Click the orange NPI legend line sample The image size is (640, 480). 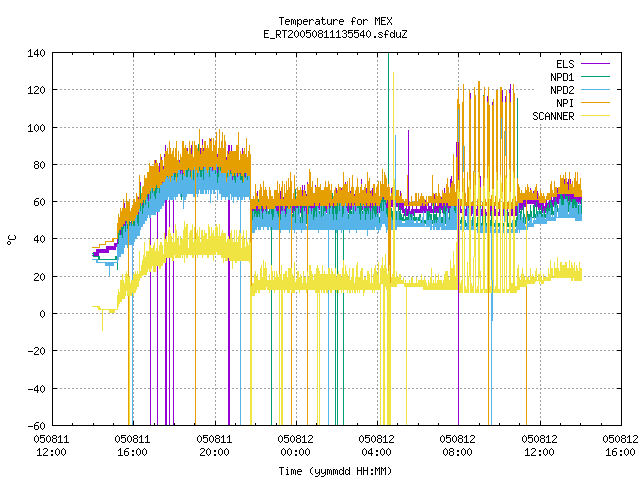click(x=595, y=102)
